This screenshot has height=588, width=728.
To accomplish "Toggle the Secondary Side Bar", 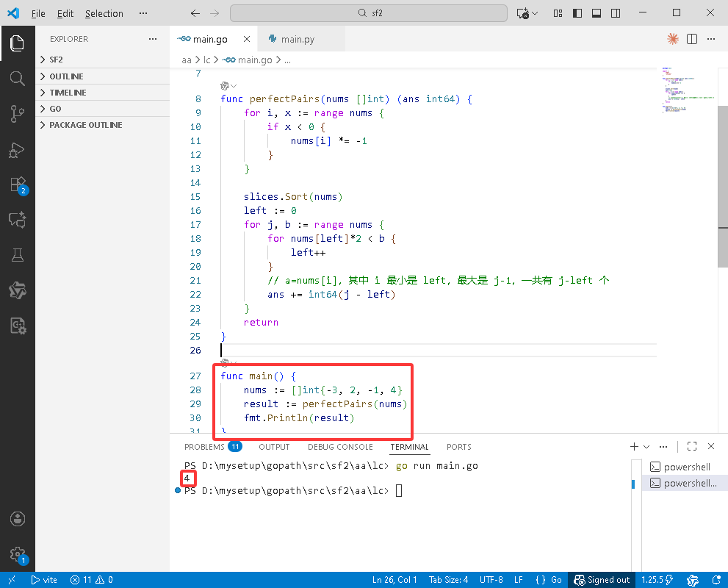I will coord(616,13).
